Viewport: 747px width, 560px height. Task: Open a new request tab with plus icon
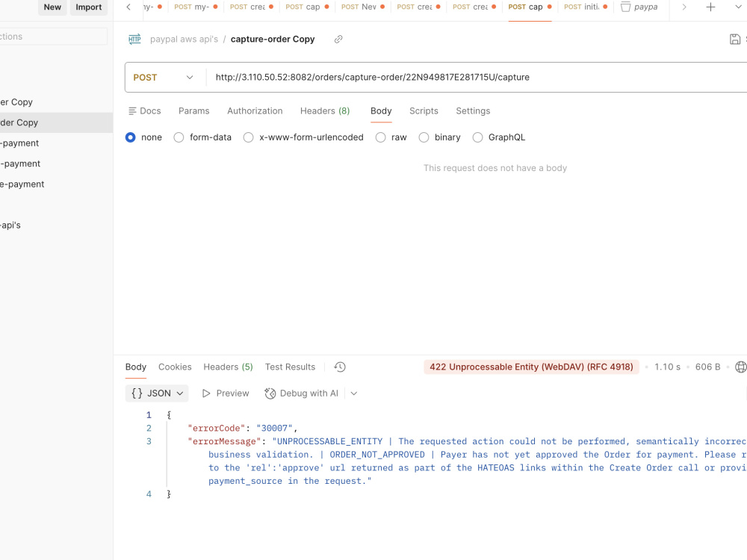click(710, 7)
